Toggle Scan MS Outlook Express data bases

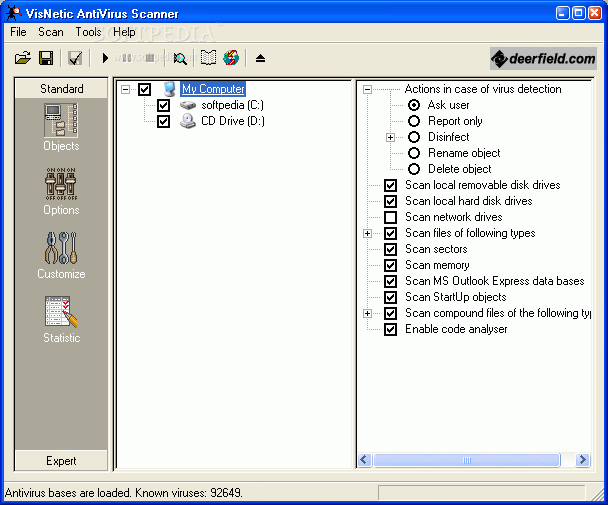[x=390, y=281]
